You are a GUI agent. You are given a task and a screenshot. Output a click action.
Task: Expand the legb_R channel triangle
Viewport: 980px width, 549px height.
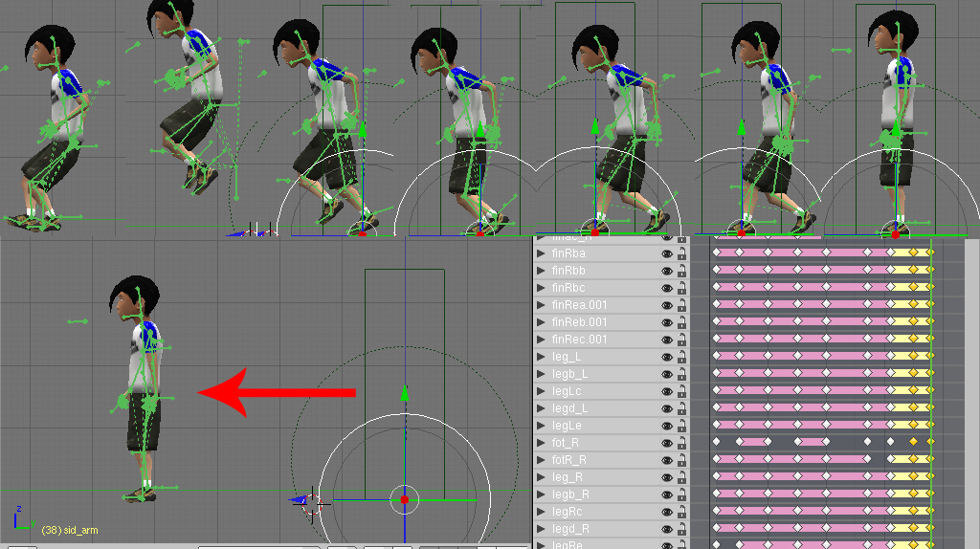click(x=541, y=494)
